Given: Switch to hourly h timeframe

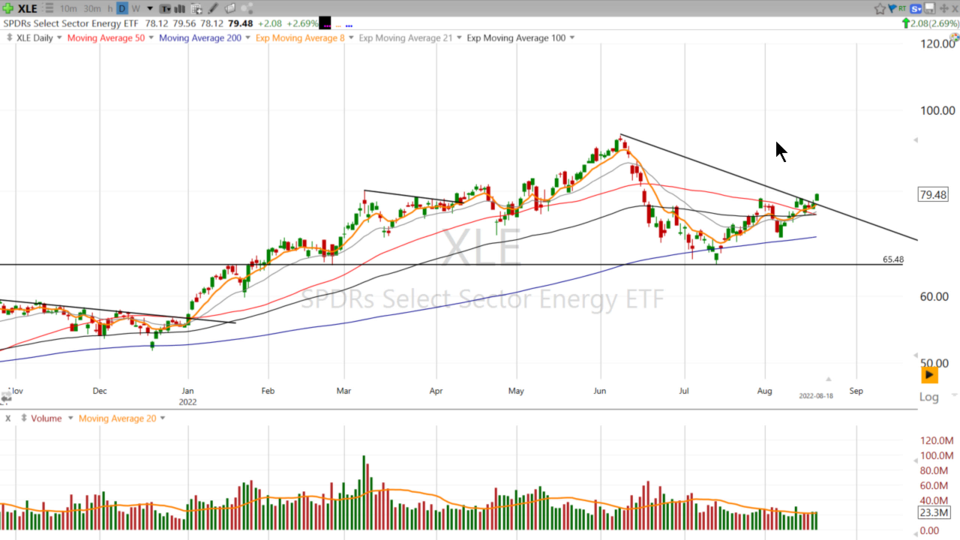Looking at the screenshot, I should [x=110, y=9].
